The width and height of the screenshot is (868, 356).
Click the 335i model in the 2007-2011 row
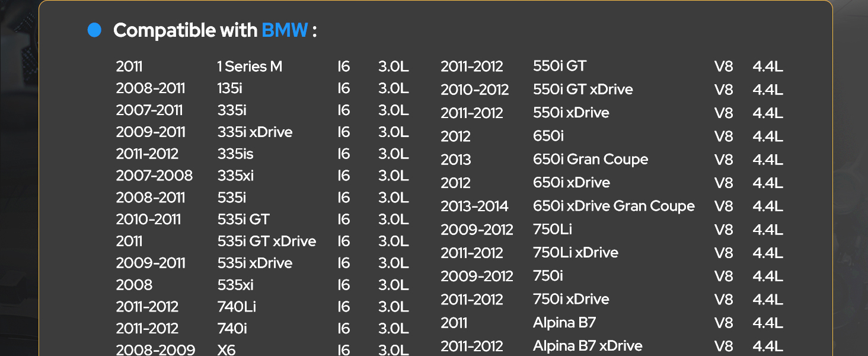(232, 110)
